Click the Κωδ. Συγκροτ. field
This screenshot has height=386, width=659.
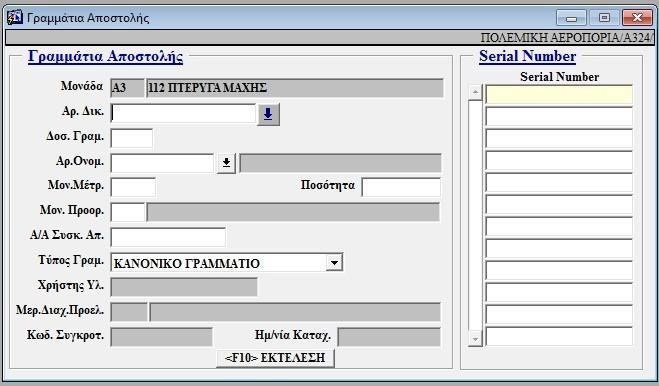(161, 337)
